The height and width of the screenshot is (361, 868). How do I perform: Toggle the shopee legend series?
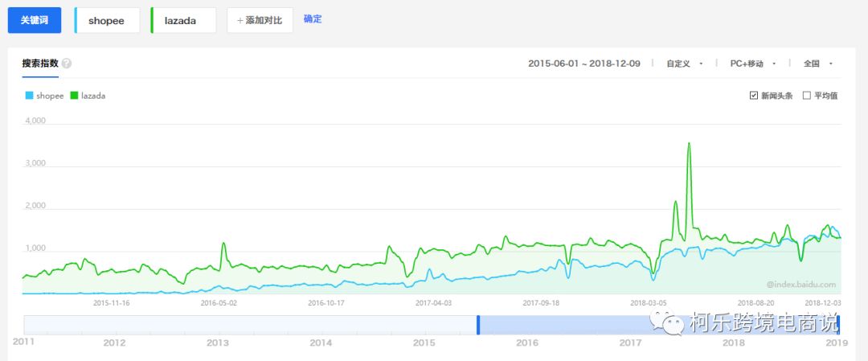[45, 96]
